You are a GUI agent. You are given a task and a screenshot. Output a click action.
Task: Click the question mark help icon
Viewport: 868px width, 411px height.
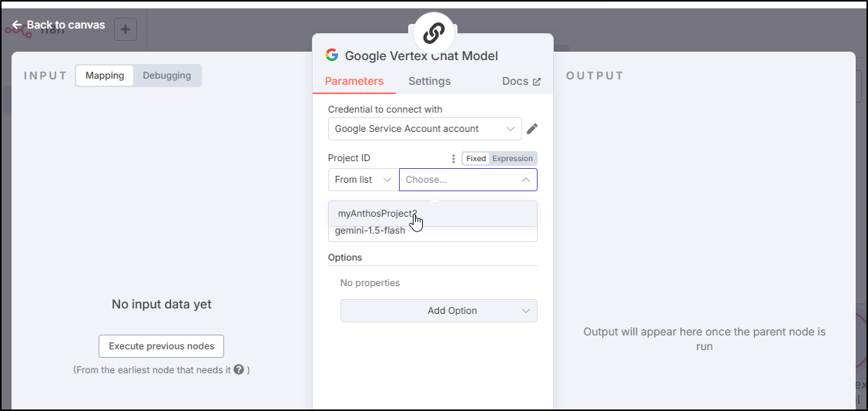point(239,369)
